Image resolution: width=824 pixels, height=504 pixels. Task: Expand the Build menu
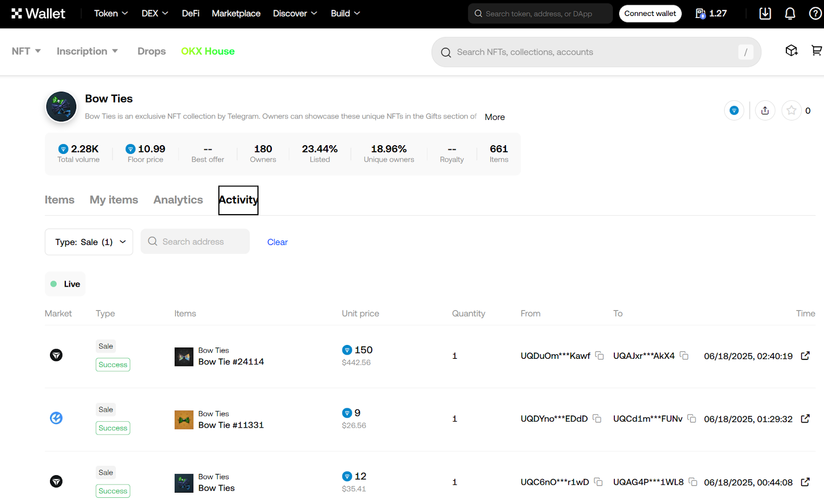click(346, 13)
